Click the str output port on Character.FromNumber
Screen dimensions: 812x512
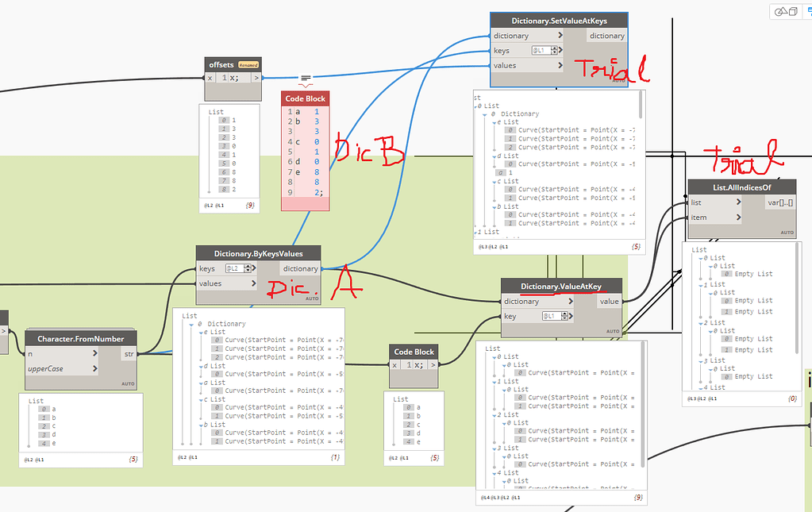click(129, 353)
